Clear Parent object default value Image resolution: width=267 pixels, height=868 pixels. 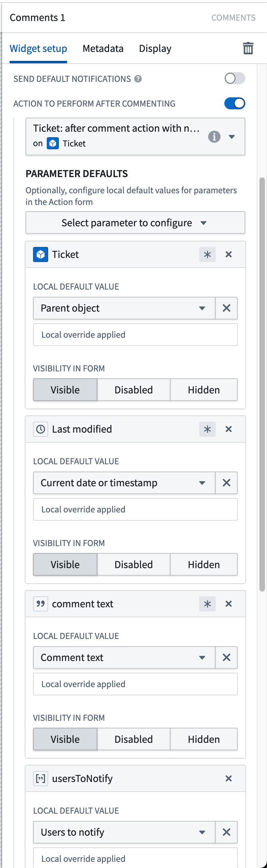(x=226, y=308)
